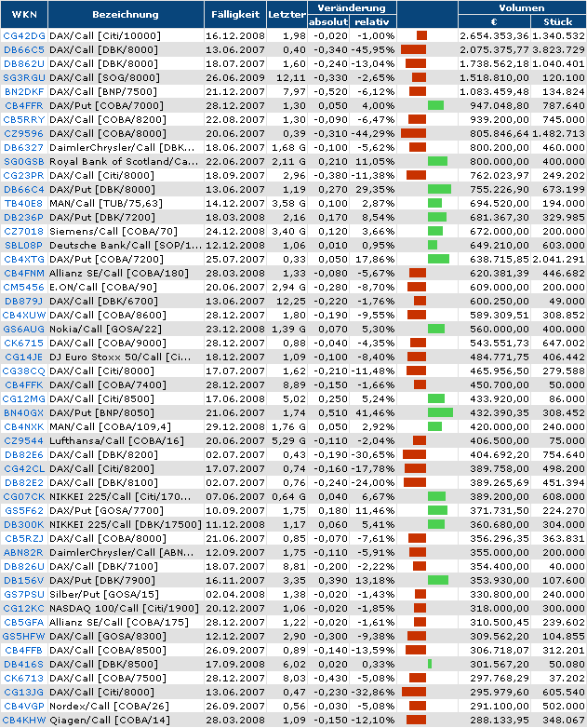Open warrant link CZ7018
587x728 pixels.
(x=24, y=231)
